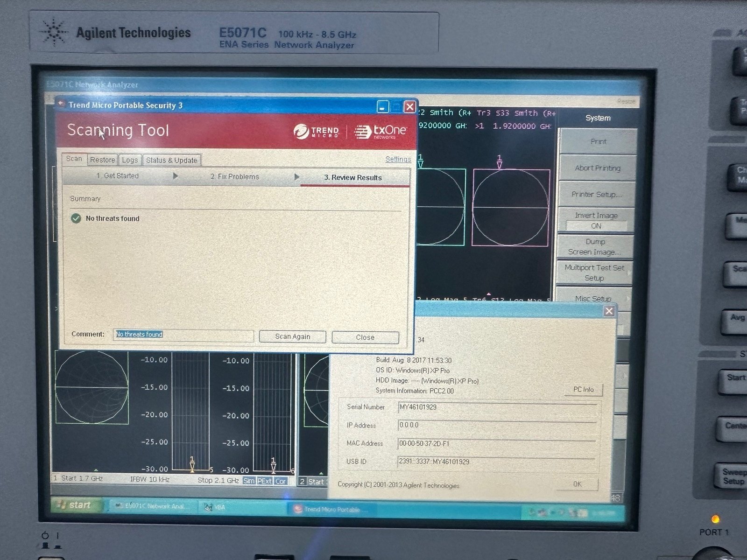Click the PC Info button
The width and height of the screenshot is (747, 560).
point(583,390)
